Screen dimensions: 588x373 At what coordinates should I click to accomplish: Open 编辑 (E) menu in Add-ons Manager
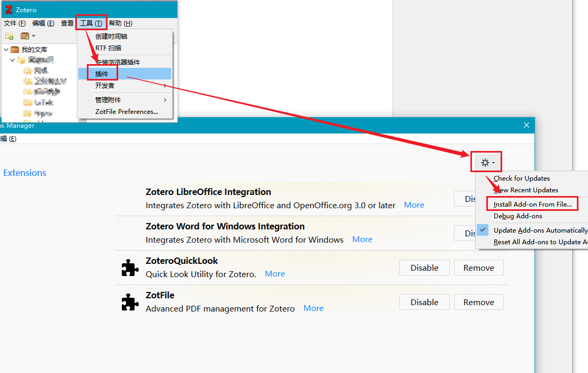coord(8,139)
